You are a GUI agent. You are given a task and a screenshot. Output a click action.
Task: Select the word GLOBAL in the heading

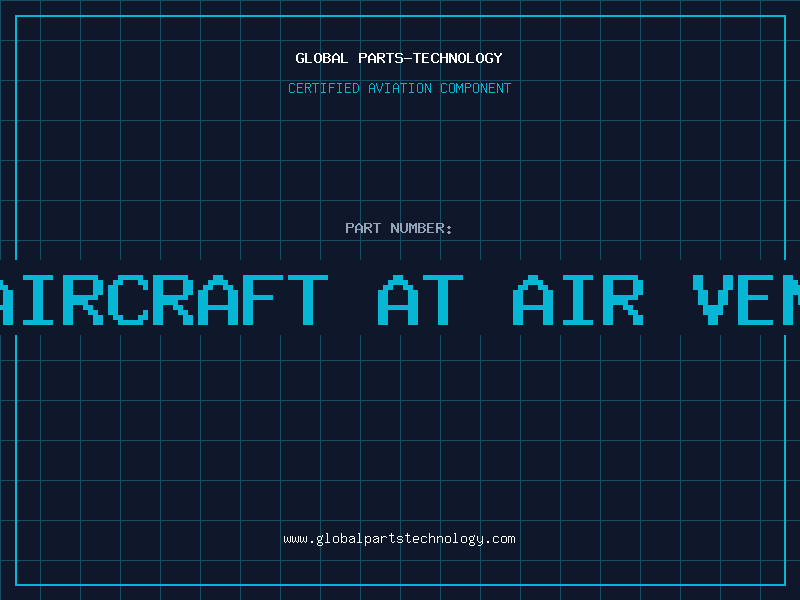click(321, 58)
